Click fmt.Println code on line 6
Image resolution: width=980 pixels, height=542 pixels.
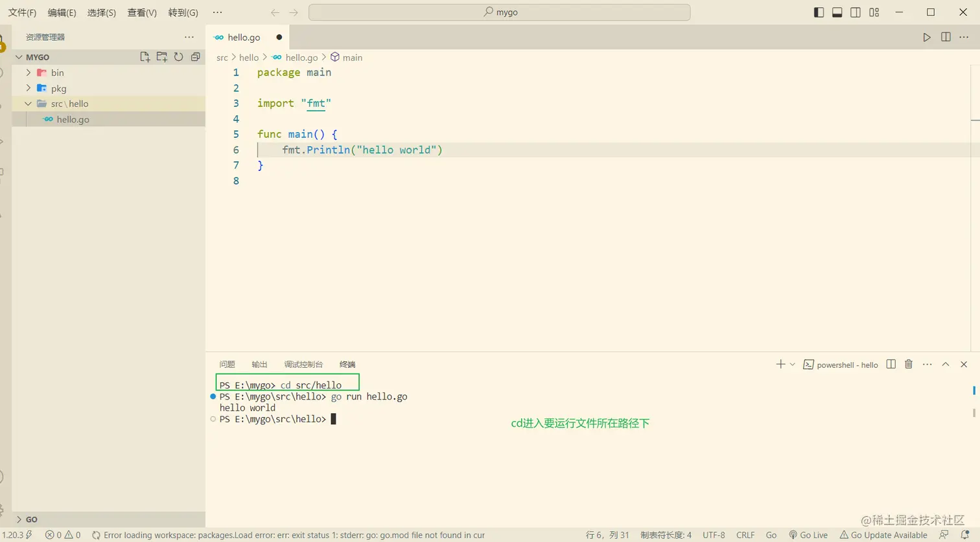pos(362,150)
